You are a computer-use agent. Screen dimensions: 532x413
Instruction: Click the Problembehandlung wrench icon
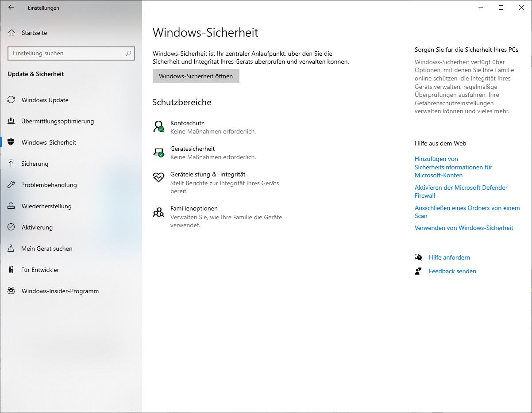coord(11,185)
